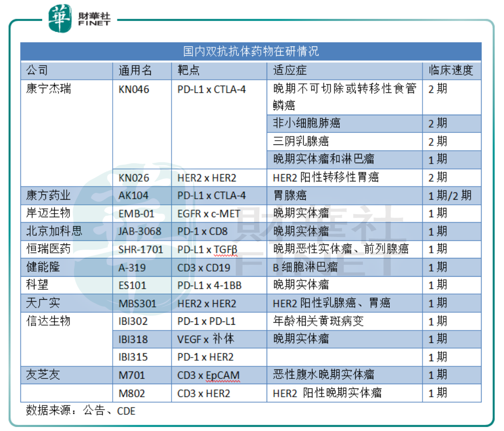Click the indication B 细胞淋巴瘤

coord(305,267)
